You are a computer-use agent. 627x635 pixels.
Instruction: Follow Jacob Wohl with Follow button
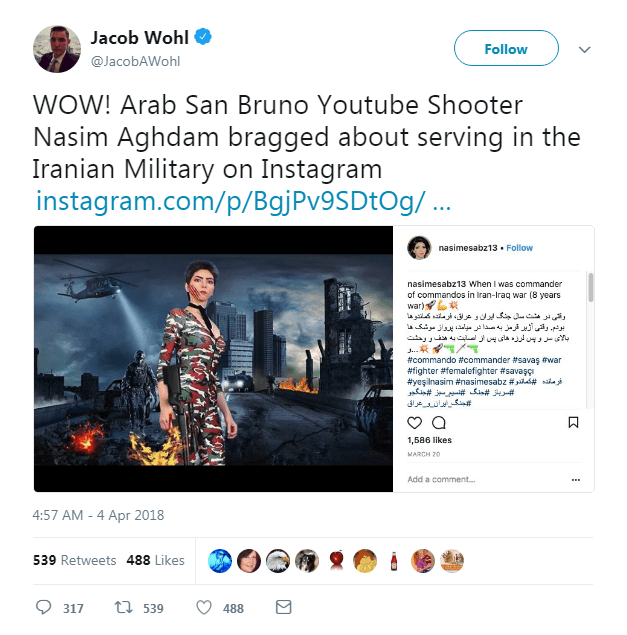tap(506, 48)
